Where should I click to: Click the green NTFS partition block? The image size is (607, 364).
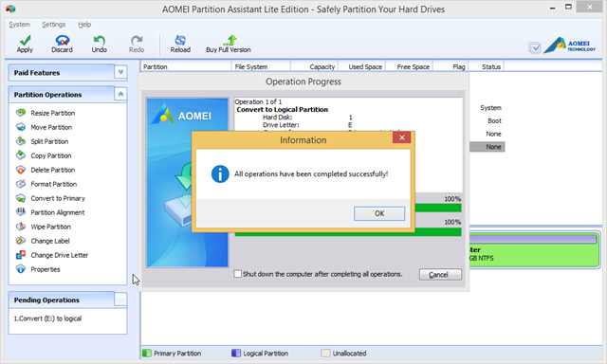pyautogui.click(x=534, y=249)
